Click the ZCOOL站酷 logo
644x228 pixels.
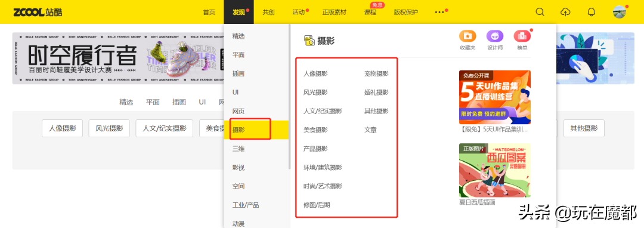pyautogui.click(x=38, y=12)
